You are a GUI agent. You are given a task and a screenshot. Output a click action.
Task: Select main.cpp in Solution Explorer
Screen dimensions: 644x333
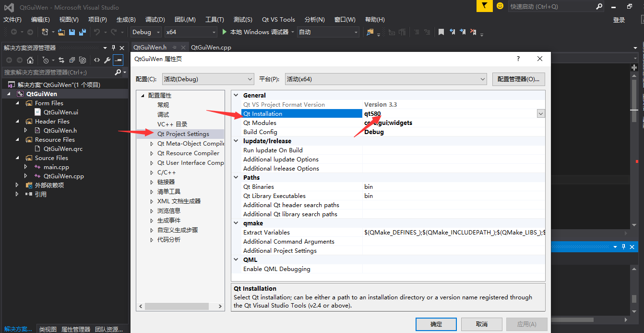[56, 167]
